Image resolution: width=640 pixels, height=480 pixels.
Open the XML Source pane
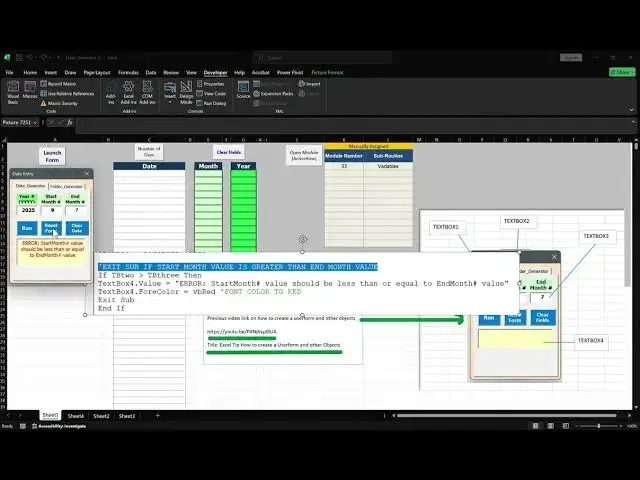(243, 90)
